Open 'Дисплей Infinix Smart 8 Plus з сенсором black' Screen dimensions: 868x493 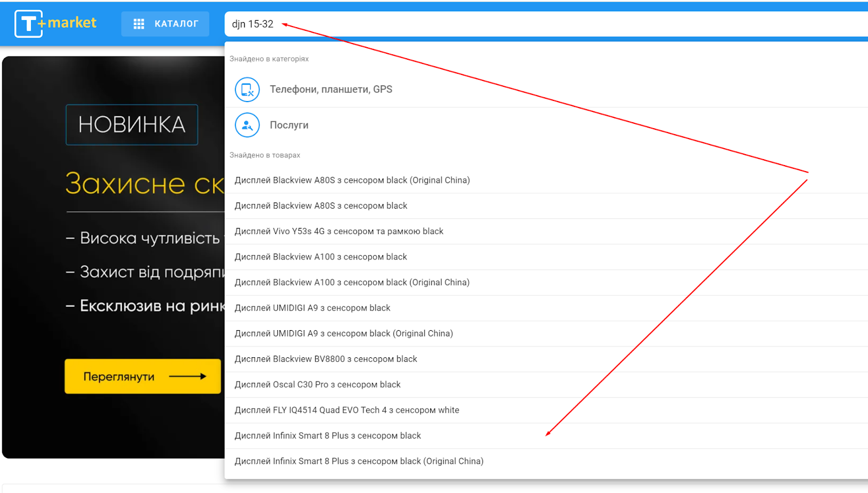coord(546,435)
